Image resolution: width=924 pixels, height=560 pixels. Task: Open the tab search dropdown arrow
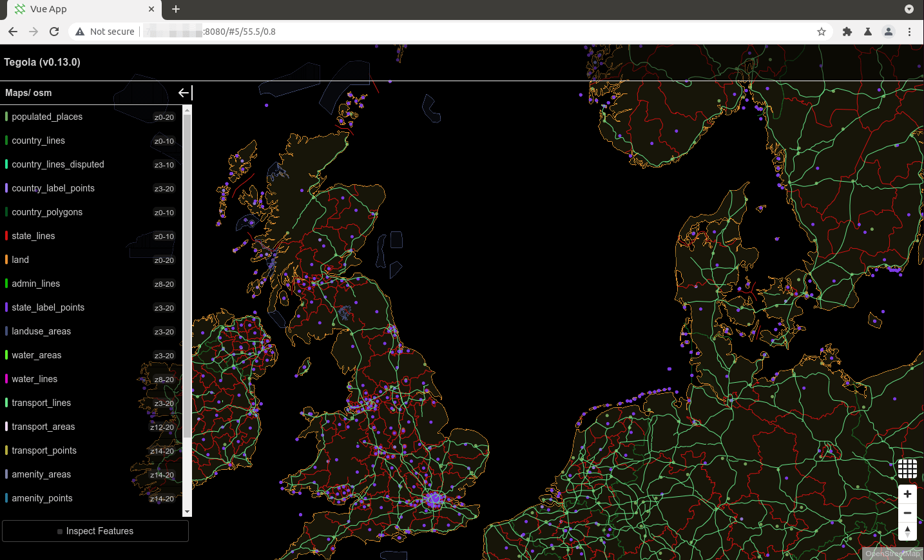click(909, 9)
